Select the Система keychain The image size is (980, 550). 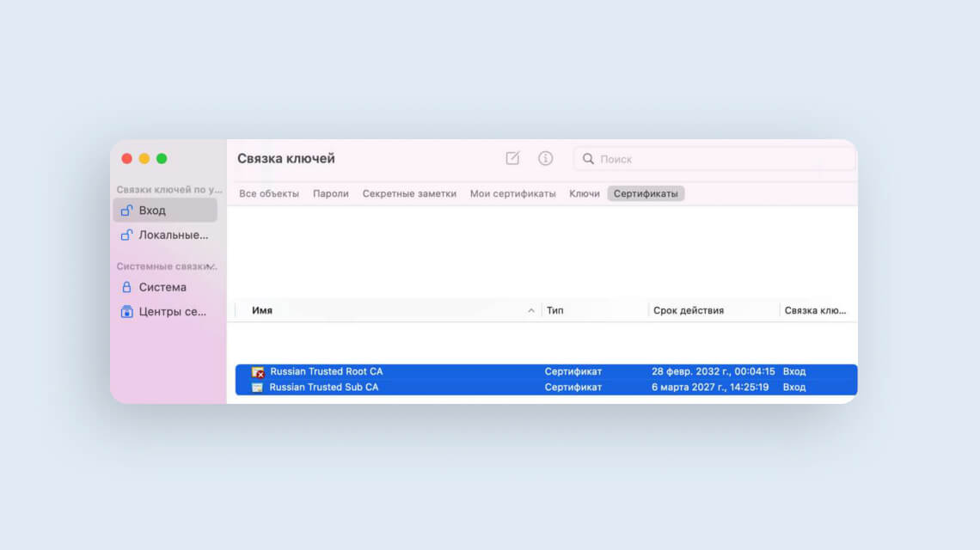[x=165, y=287]
